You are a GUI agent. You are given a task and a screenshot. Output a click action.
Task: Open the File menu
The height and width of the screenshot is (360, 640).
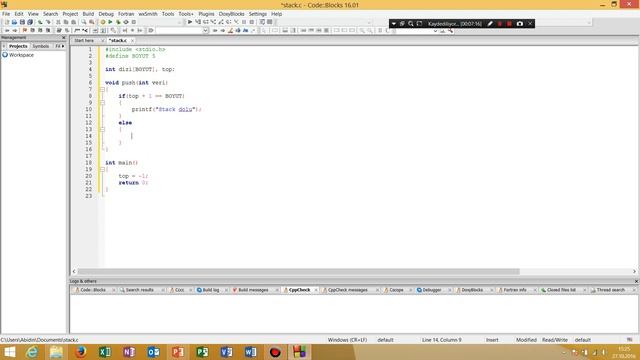(6, 14)
